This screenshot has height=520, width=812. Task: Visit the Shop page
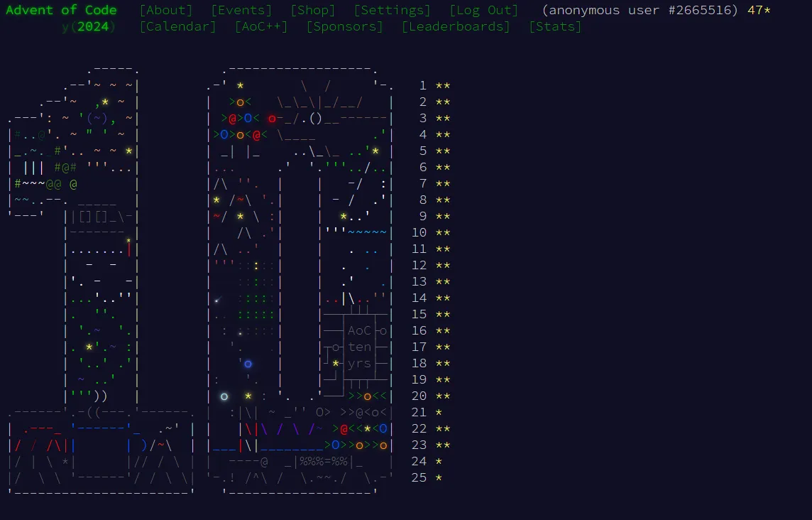point(312,10)
